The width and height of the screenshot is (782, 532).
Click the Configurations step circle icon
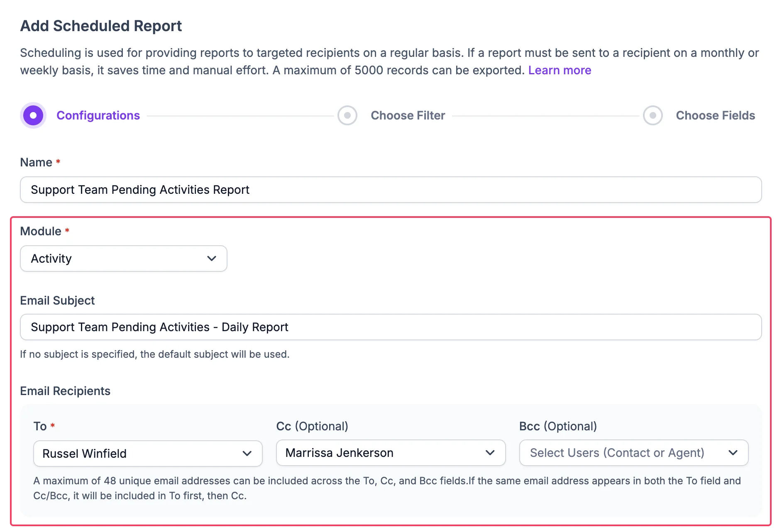pos(33,115)
